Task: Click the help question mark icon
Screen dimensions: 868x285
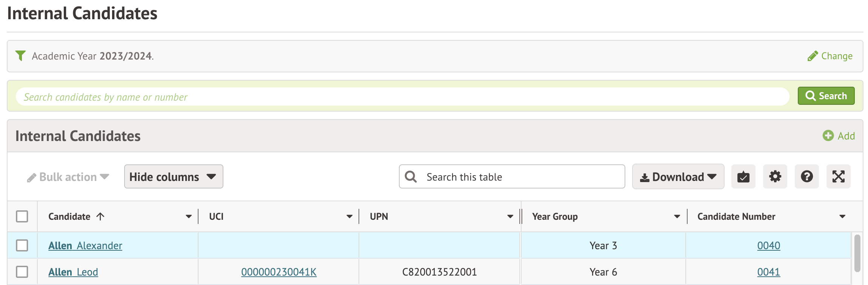Action: tap(806, 176)
